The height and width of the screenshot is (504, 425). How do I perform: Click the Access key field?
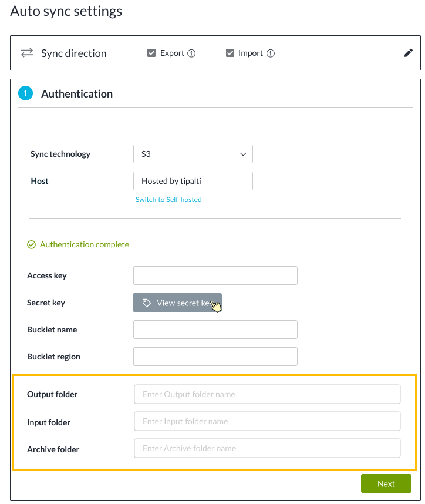pyautogui.click(x=215, y=275)
